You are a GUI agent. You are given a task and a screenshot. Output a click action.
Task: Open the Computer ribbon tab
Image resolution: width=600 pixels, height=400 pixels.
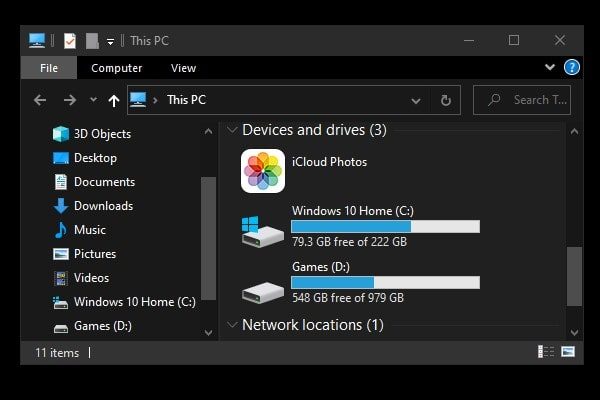click(117, 68)
